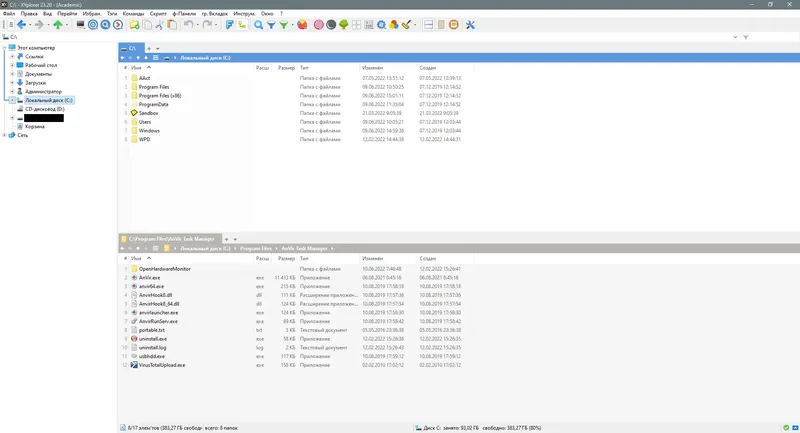Open the Скрипт menu
Viewport: 800px width, 433px height.
coord(158,14)
